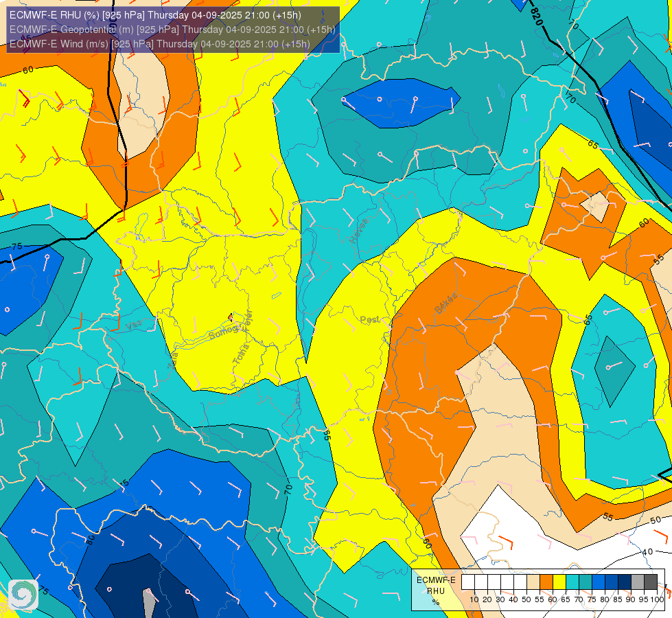Screen dimensions: 672x618
Task: Click the bright blue 75-80 legend swatch
Action: tap(599, 582)
